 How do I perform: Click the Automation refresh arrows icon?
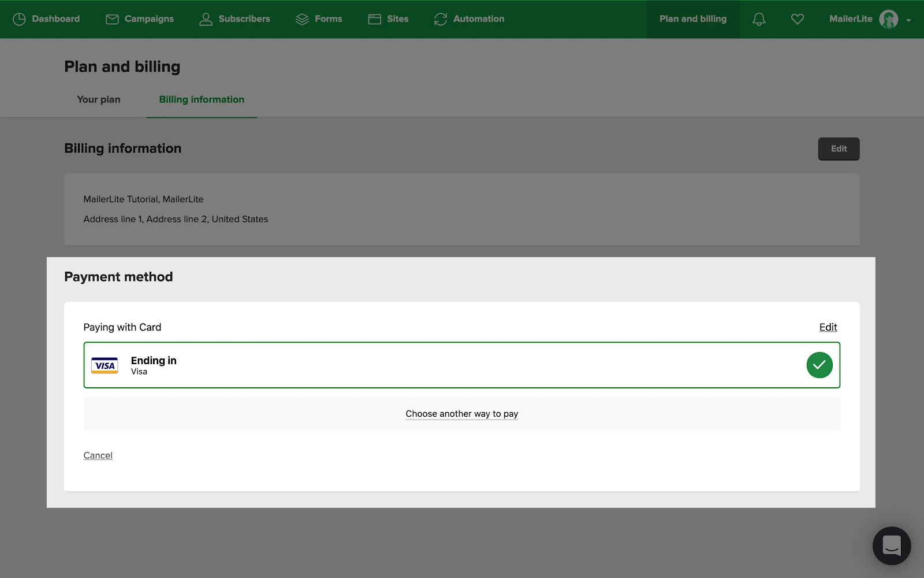[441, 19]
